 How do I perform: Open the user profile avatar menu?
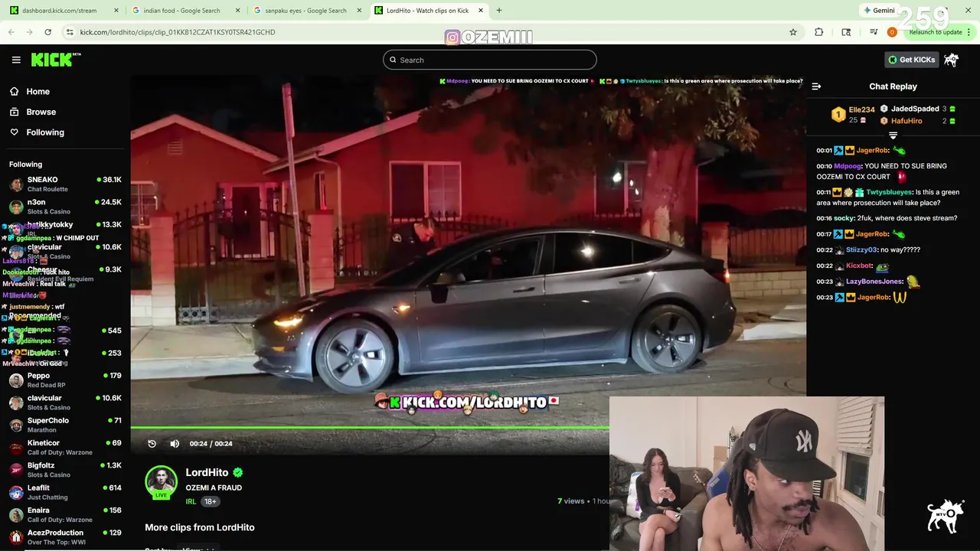pyautogui.click(x=951, y=60)
